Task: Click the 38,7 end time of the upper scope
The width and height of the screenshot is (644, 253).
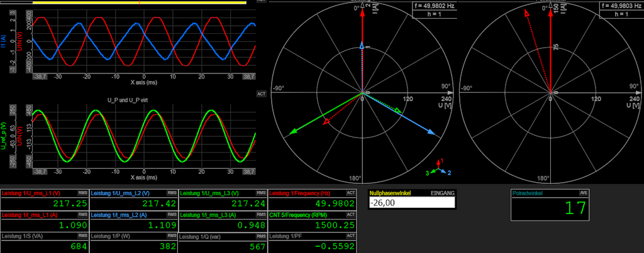Action: coord(249,77)
